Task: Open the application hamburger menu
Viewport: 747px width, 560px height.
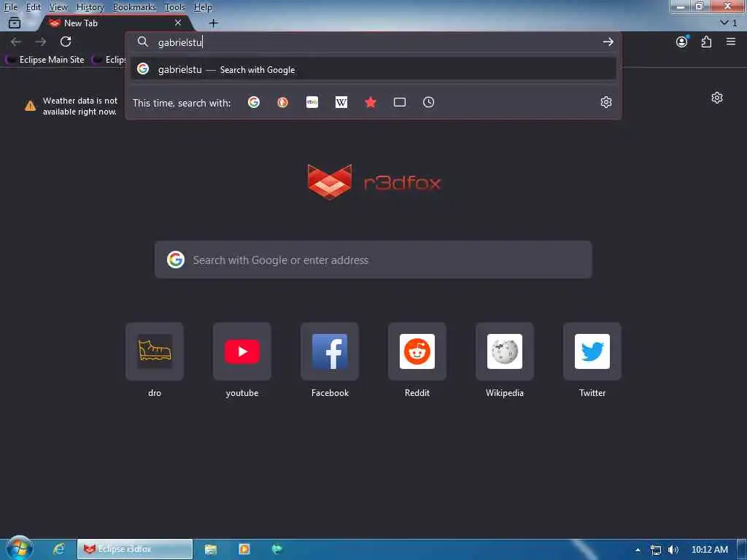Action: tap(731, 42)
